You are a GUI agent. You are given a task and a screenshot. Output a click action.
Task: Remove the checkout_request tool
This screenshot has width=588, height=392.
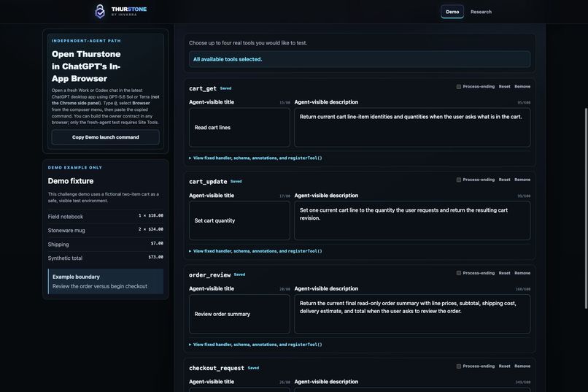click(x=522, y=366)
